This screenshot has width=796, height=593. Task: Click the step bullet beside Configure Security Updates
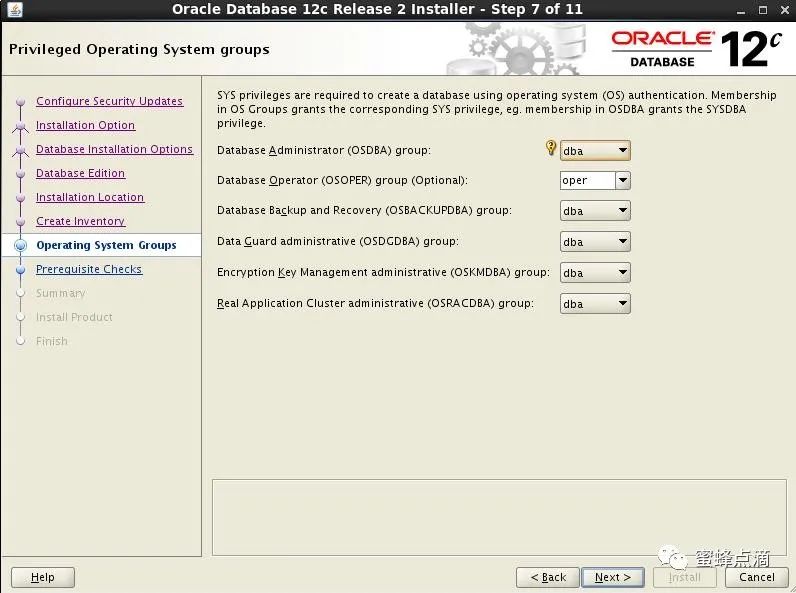coord(20,102)
